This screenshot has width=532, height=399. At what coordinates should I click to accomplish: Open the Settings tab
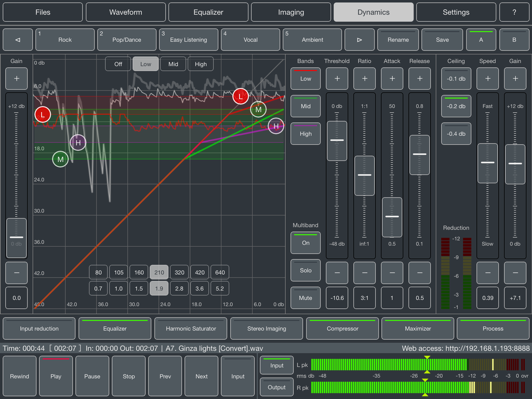[456, 12]
